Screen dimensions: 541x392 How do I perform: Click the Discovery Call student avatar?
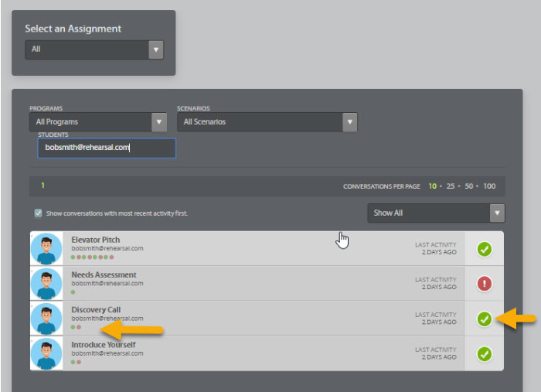[x=46, y=319]
